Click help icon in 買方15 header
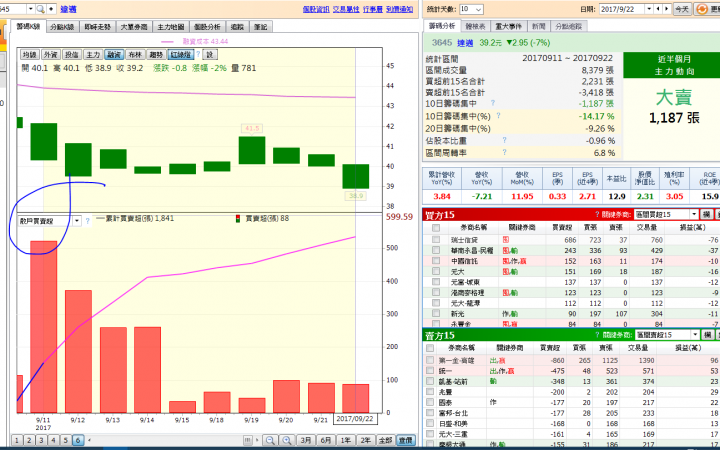Viewport: 720px width, 450px height. (x=597, y=214)
